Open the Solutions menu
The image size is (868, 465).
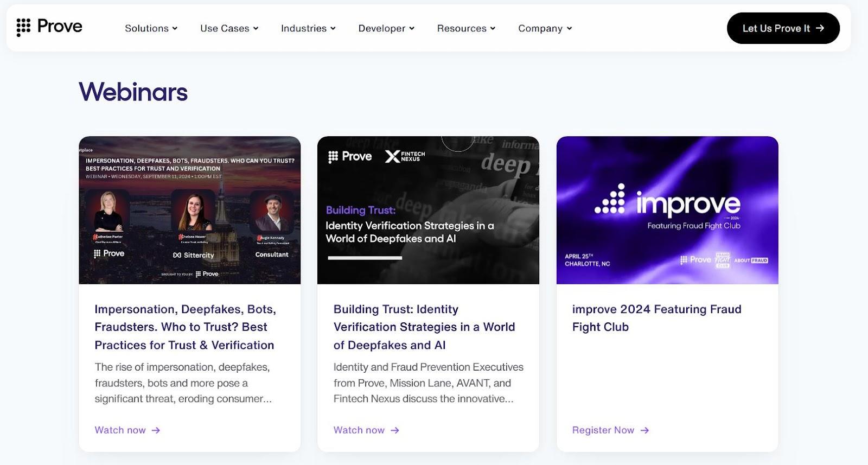151,28
